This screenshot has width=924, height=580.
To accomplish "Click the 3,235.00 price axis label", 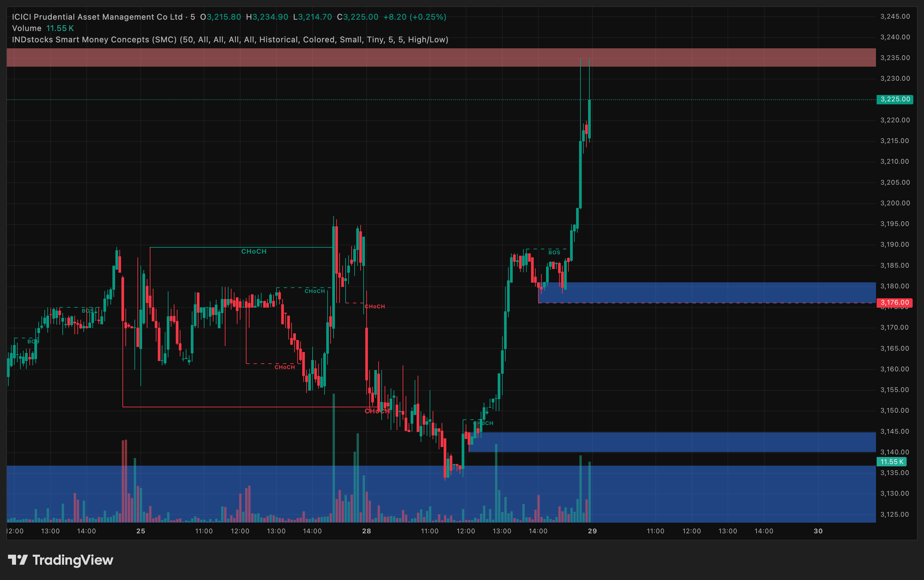I will click(x=895, y=58).
